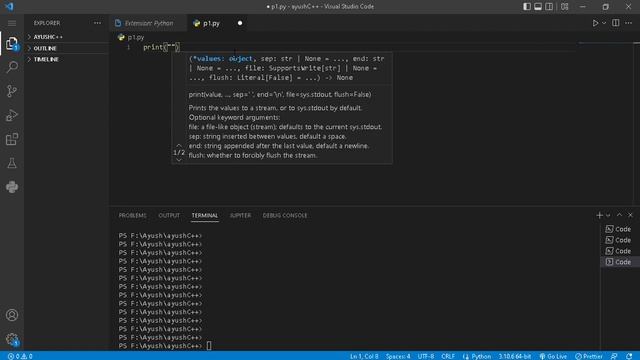Screen dimensions: 640x360
Task: Open the Explorer view in activity bar
Action: 12,43
